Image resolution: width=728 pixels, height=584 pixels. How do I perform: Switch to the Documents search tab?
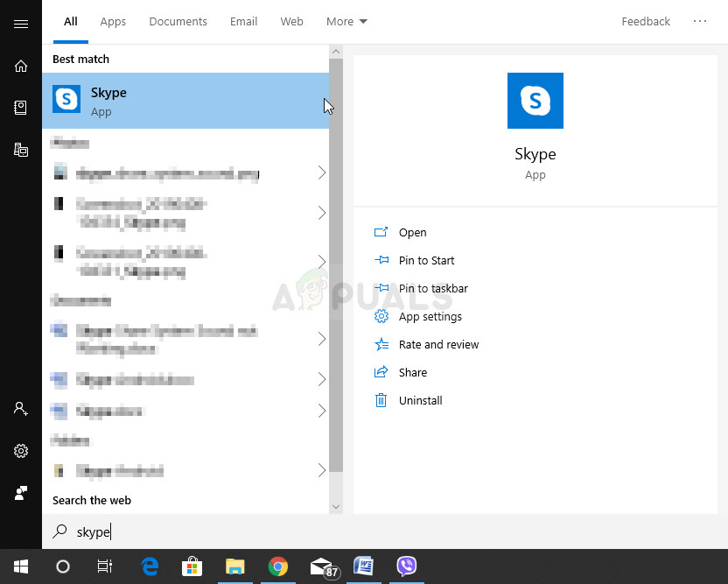178,21
